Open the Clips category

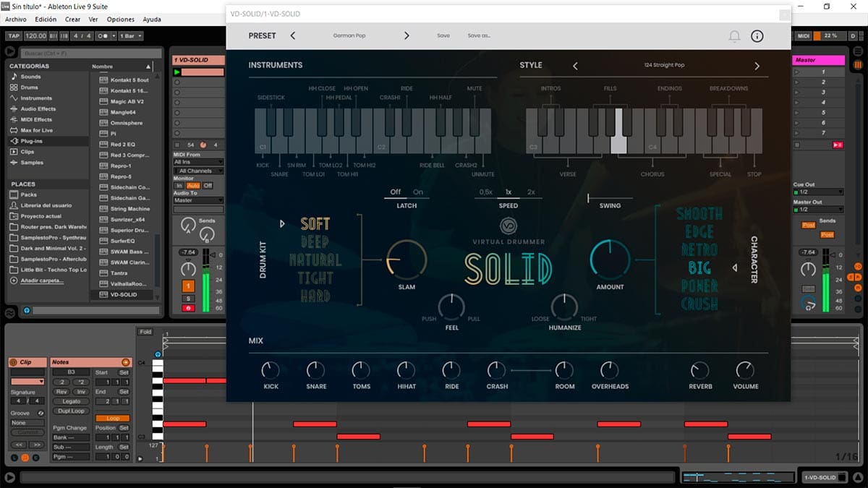pos(27,152)
